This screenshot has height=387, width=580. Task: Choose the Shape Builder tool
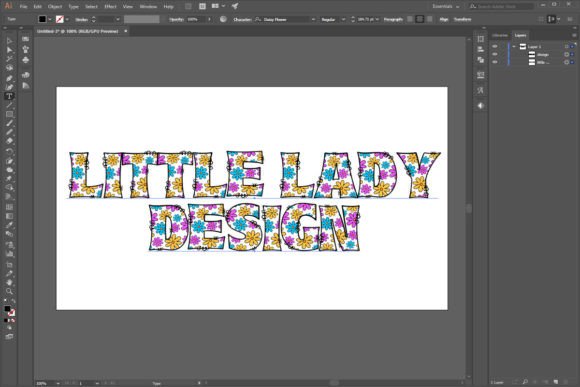point(9,188)
